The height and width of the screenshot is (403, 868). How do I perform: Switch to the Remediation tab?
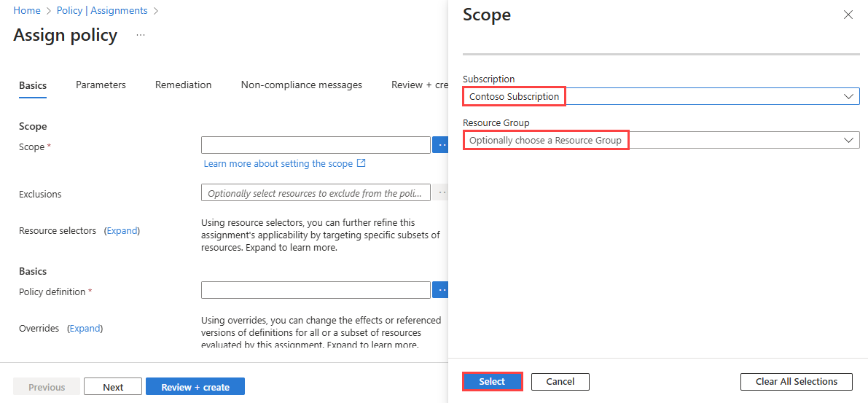click(183, 85)
